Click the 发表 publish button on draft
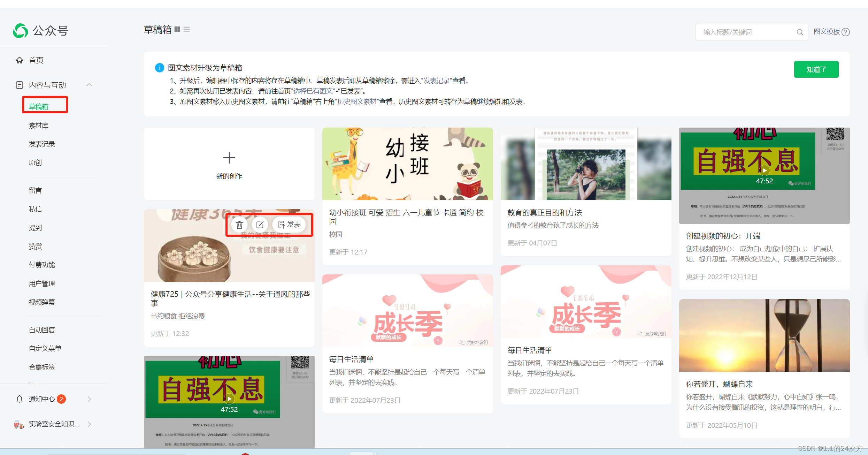 pos(289,225)
